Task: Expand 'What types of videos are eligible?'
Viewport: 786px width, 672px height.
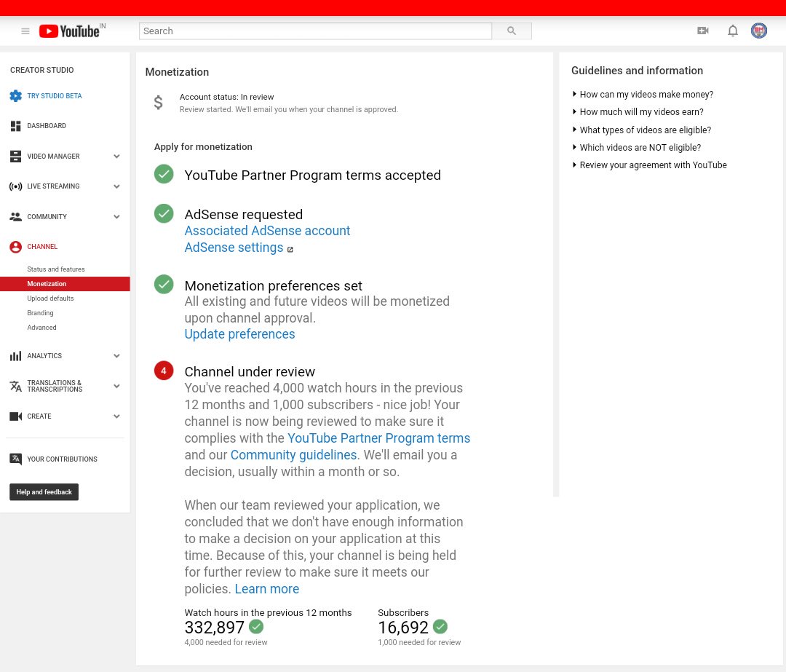Action: [x=642, y=130]
